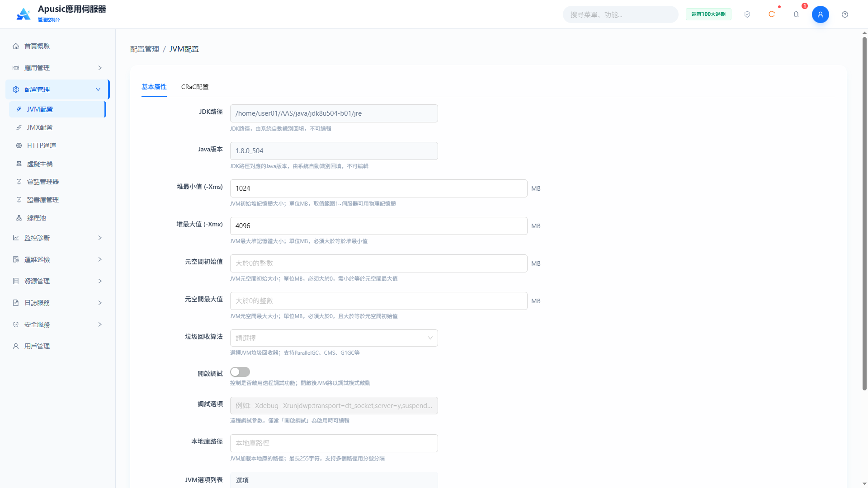Collapse the 配置管理 menu
Screen dimensions: 868x488
pyautogui.click(x=57, y=89)
